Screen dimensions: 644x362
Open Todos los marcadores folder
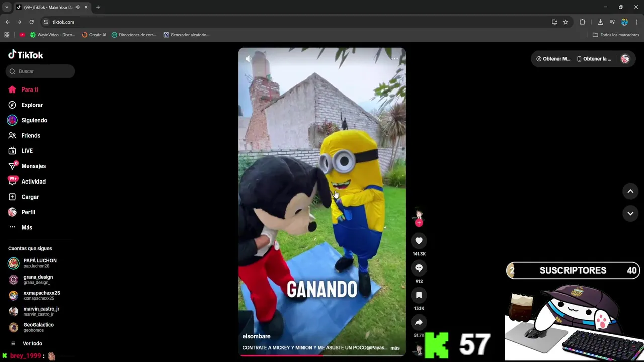point(616,35)
